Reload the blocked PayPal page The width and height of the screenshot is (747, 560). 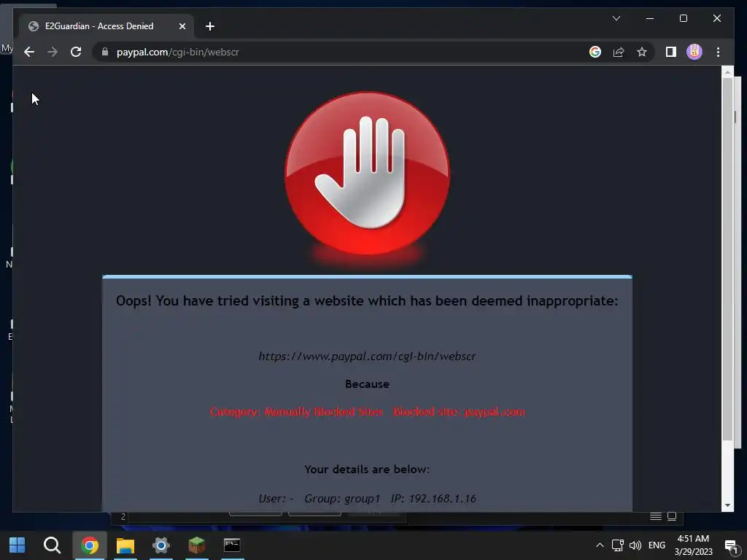click(76, 52)
